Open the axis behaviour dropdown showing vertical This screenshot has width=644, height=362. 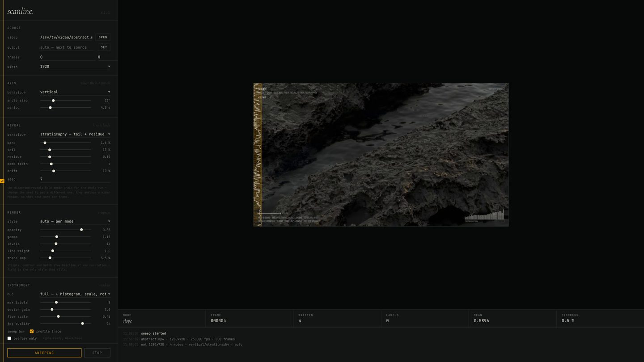click(x=75, y=92)
